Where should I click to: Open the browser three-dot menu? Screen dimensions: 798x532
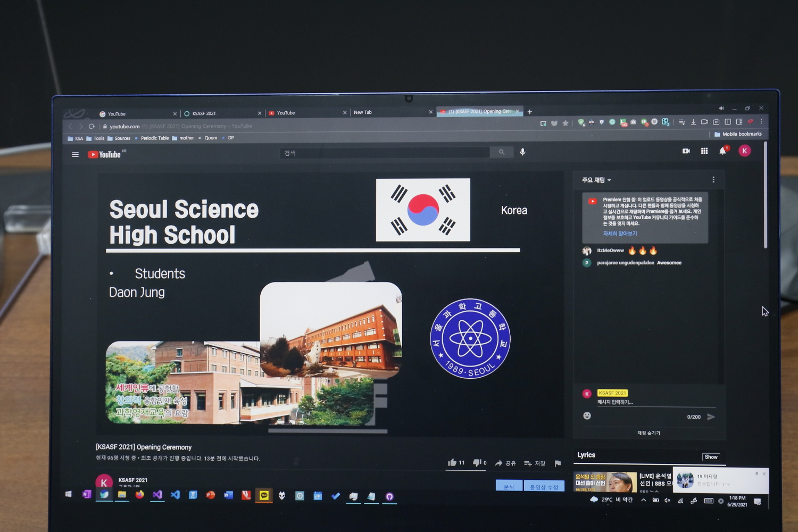pos(761,121)
